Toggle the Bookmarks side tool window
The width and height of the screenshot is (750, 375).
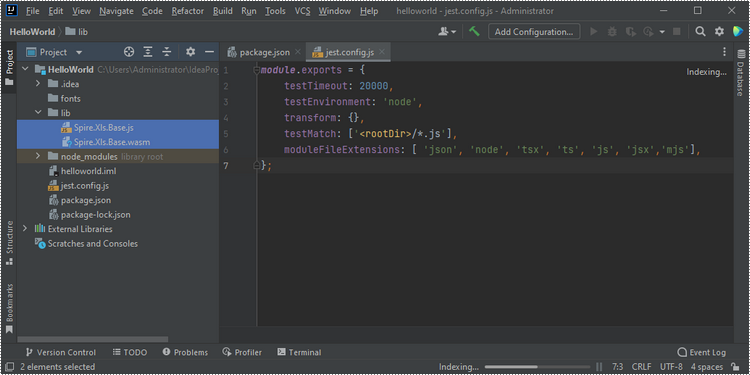(9, 309)
